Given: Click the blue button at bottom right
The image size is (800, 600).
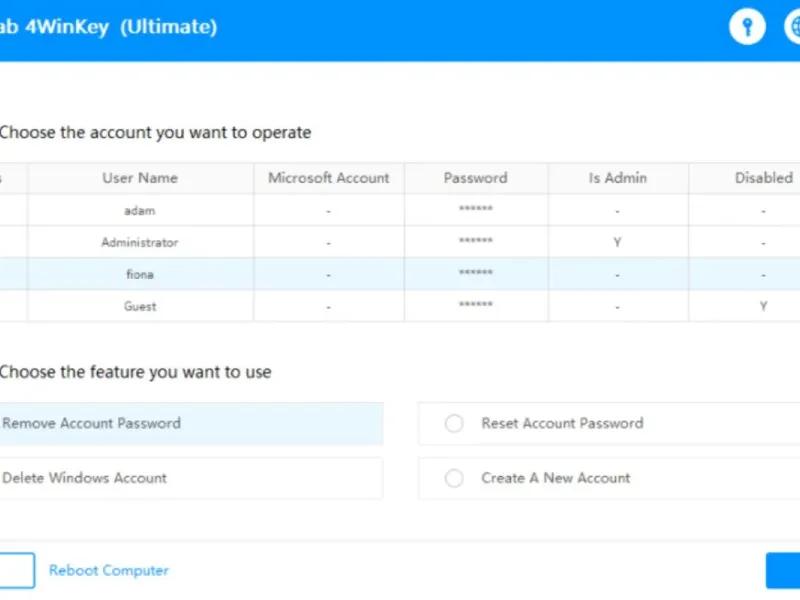Looking at the screenshot, I should coord(783,570).
